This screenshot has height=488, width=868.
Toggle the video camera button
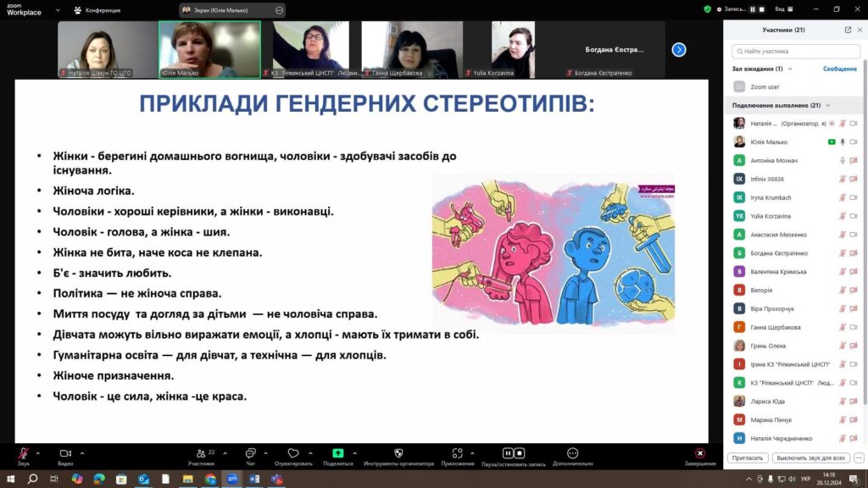pos(65,453)
